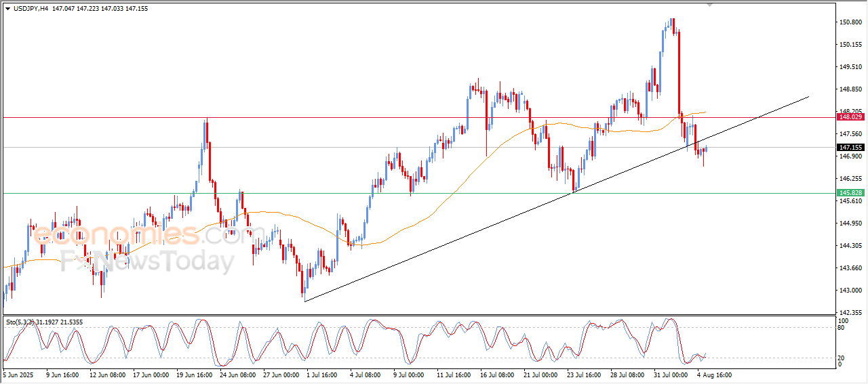Click the 27 Jun 00:00 date label

click(282, 375)
